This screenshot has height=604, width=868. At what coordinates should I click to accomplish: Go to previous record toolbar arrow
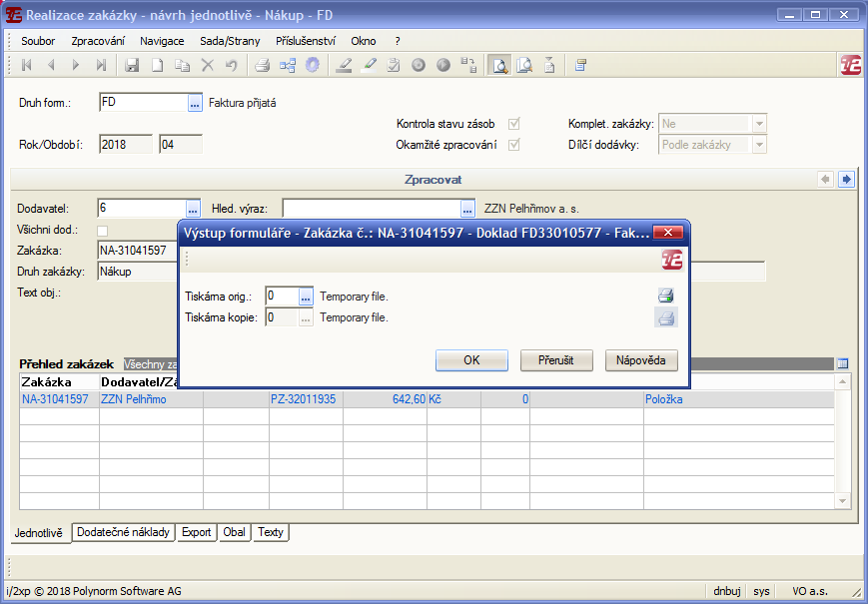coord(51,65)
